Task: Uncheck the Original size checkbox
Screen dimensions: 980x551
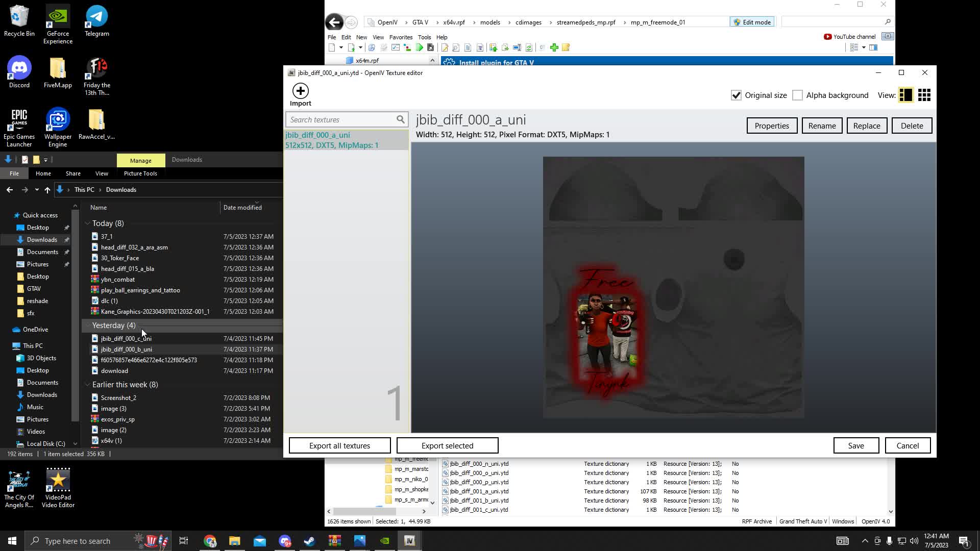Action: tap(736, 95)
